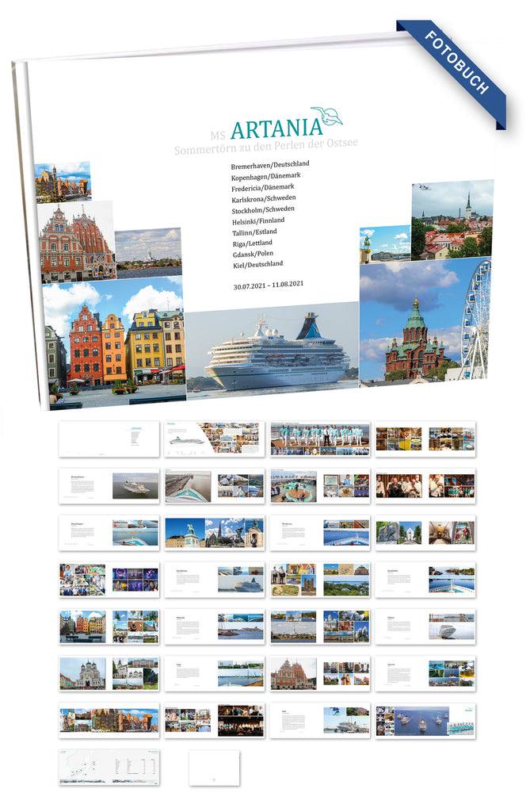Screen dimensions: 530x812
Task: Click the cruise ship photo on the cover
Action: coord(273,350)
